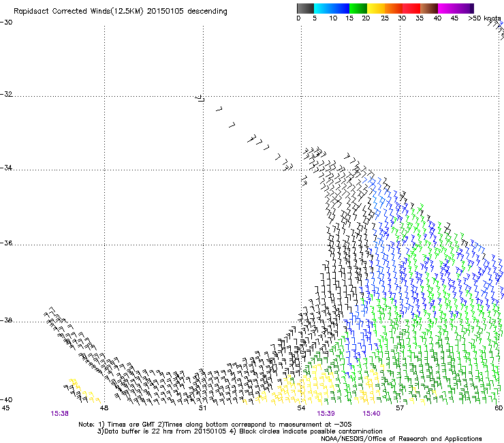Click legend tick label 35
Viewport: 504px width, 443px height.
click(420, 18)
